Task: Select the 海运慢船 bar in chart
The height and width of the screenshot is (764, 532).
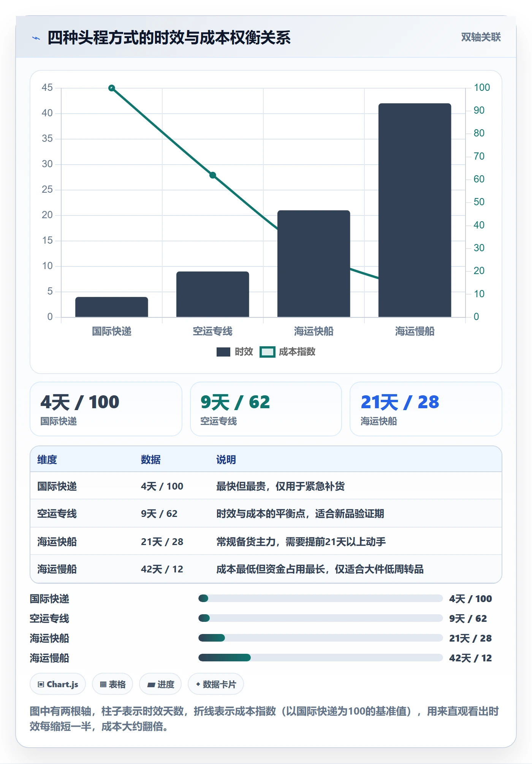Action: point(415,210)
